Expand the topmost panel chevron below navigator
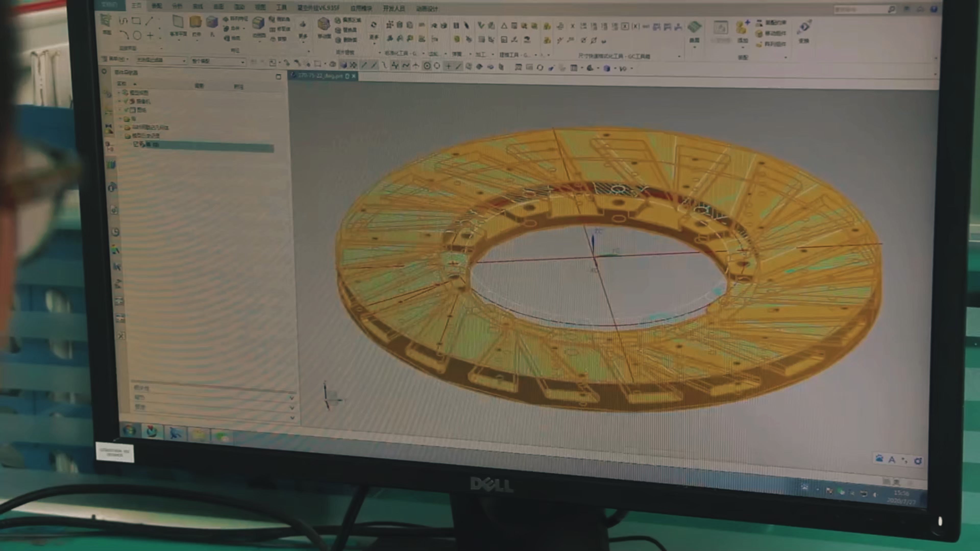This screenshot has width=980, height=551. [x=292, y=398]
